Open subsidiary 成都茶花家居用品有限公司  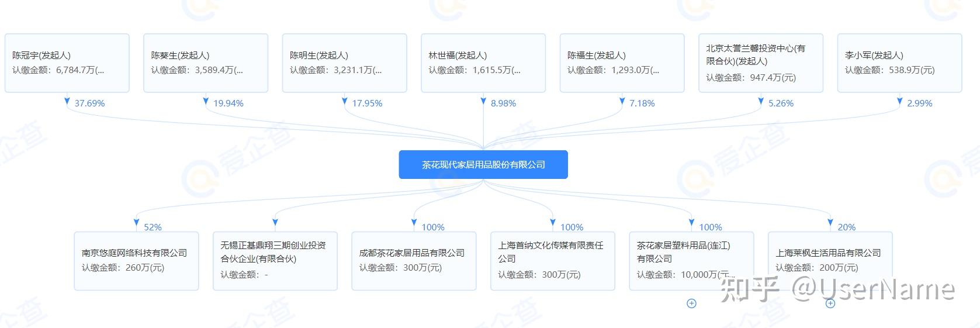(x=414, y=261)
